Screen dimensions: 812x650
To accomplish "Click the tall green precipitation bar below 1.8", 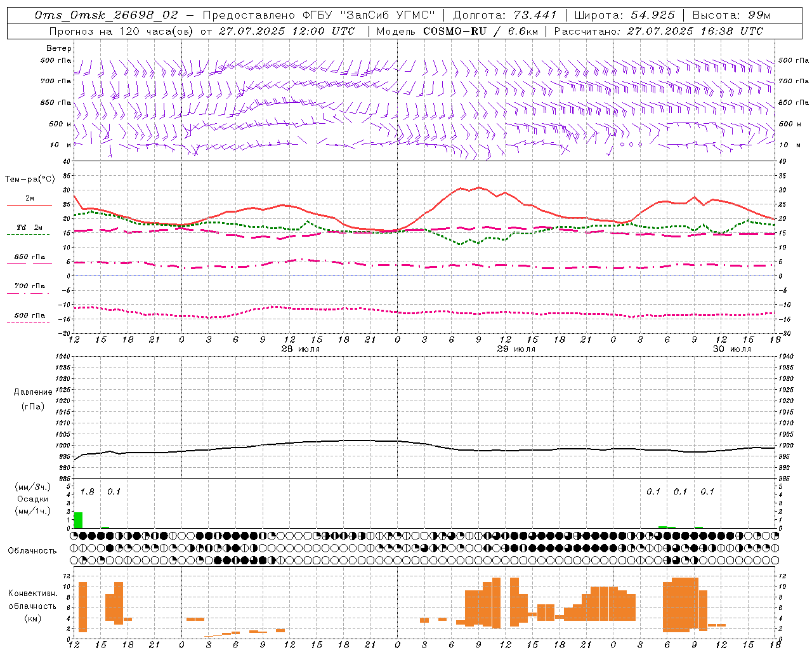I will (79, 520).
